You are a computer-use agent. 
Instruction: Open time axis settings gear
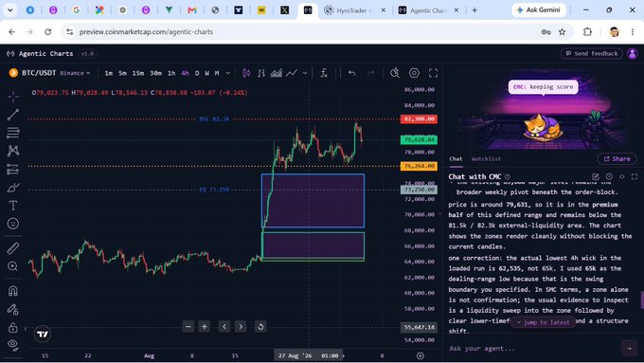point(420,356)
